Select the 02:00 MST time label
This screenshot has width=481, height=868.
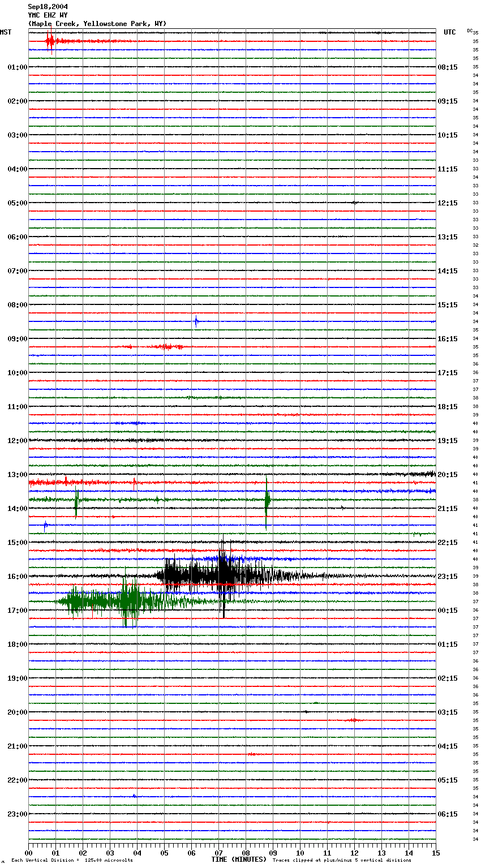[17, 101]
